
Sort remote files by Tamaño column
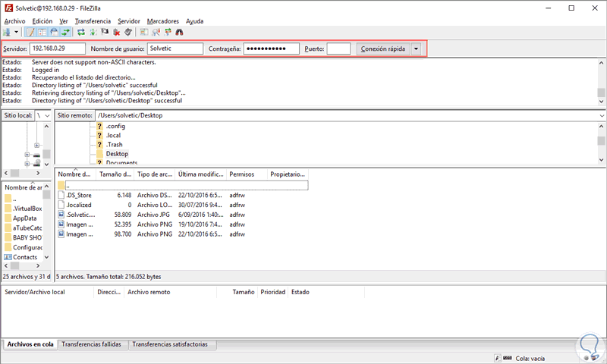point(115,174)
